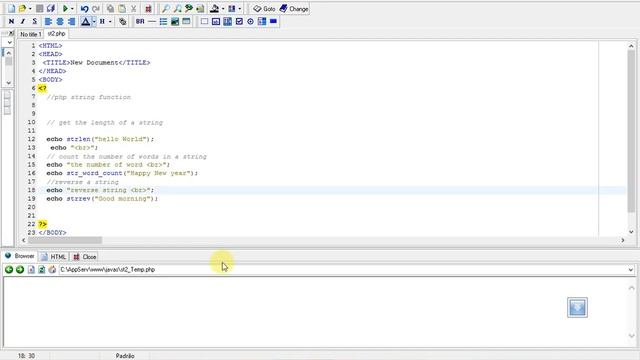Insert a checkbox form element
The image size is (640, 360).
(239, 21)
